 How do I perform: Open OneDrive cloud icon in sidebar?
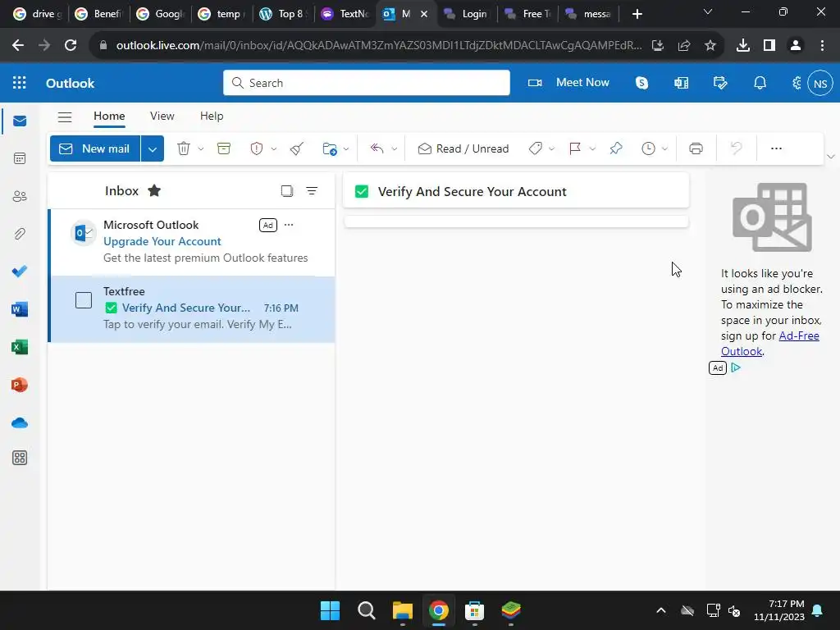pos(20,422)
